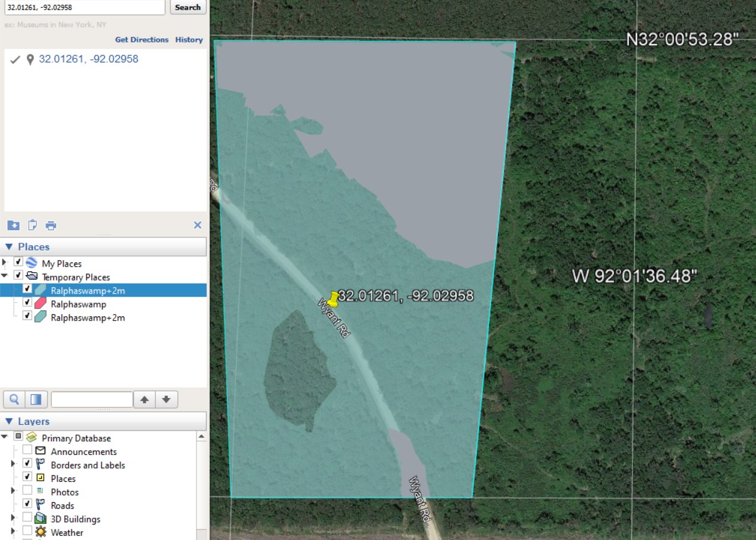Move selection up with the up arrow
The height and width of the screenshot is (540, 756).
click(144, 399)
